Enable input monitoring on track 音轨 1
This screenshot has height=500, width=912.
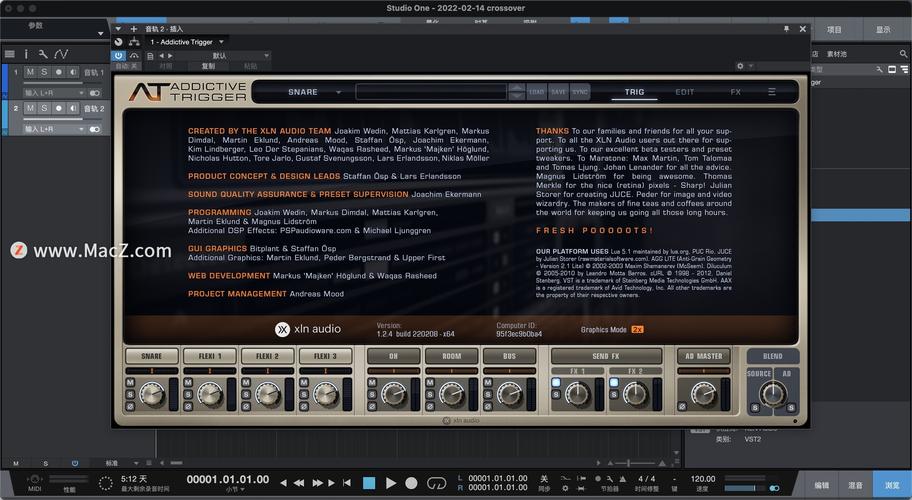(73, 72)
